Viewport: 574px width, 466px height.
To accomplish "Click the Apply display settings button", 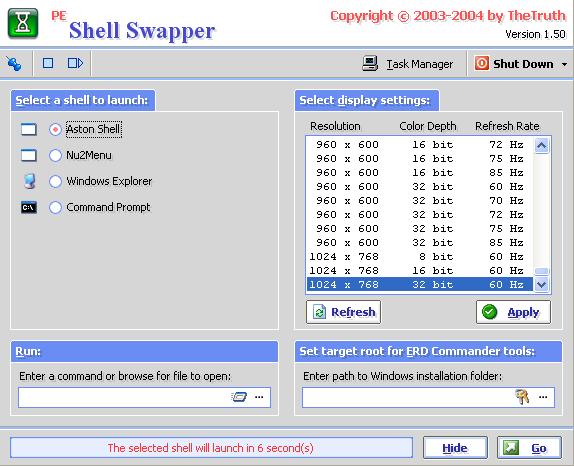I will 513,312.
